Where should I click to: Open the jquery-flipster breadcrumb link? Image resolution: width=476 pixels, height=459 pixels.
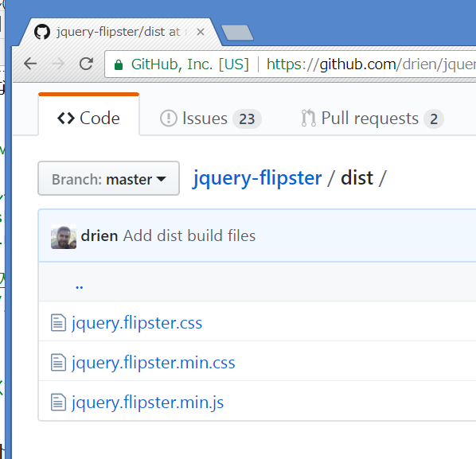(257, 177)
